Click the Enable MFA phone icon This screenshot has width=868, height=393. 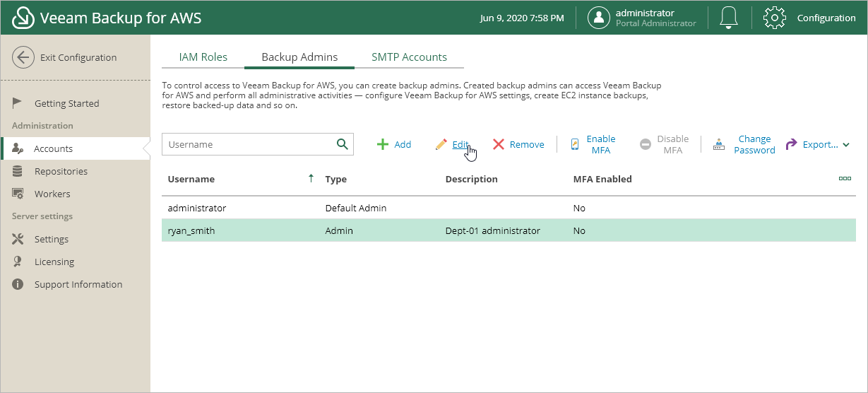coord(575,144)
